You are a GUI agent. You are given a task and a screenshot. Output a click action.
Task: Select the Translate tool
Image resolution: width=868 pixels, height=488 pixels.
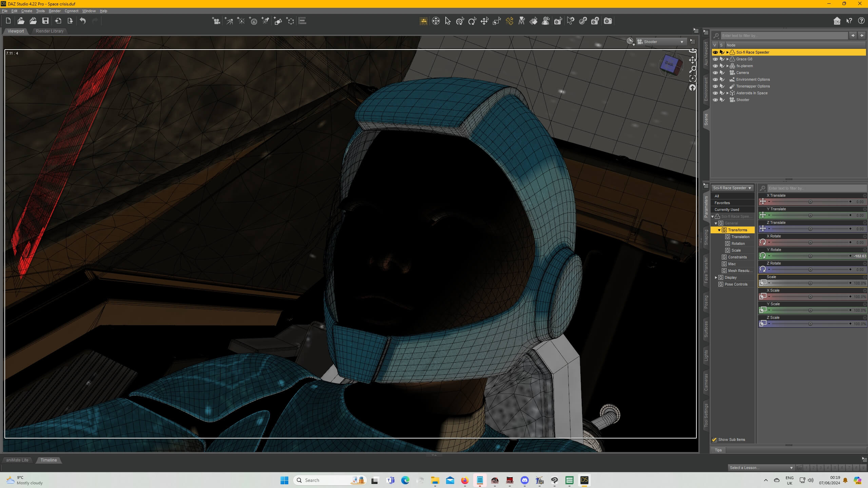click(x=484, y=21)
